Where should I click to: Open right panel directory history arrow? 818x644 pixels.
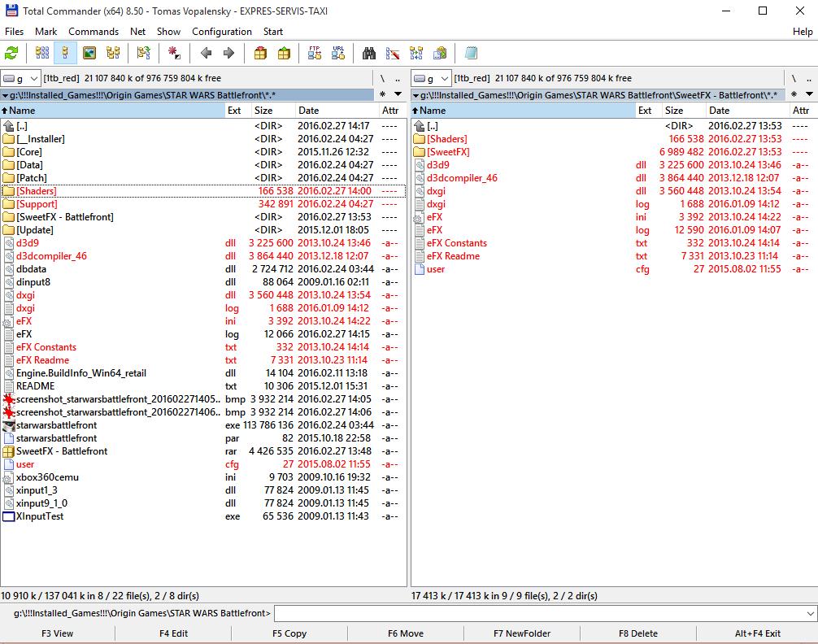pyautogui.click(x=809, y=94)
